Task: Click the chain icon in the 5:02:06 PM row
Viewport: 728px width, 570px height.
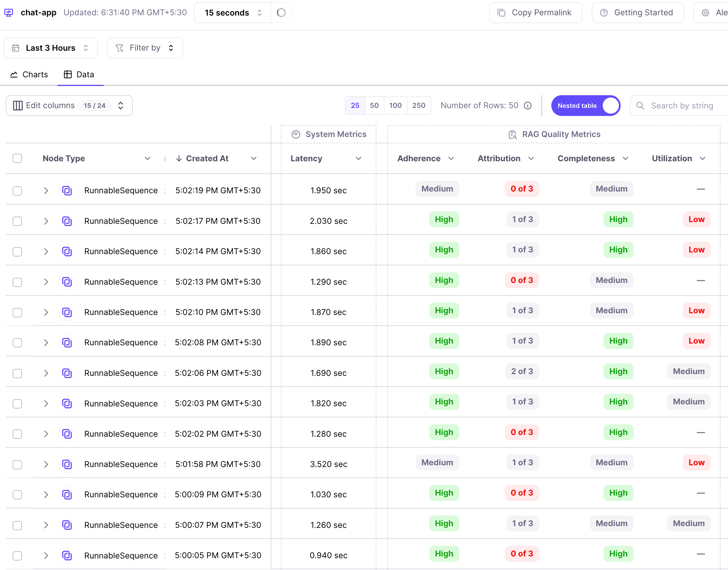Action: tap(67, 373)
